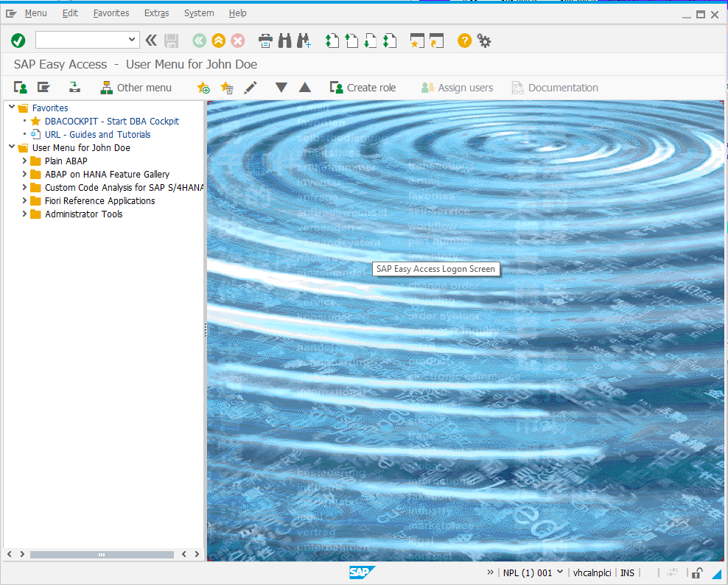Click the Assign users button

(x=457, y=87)
